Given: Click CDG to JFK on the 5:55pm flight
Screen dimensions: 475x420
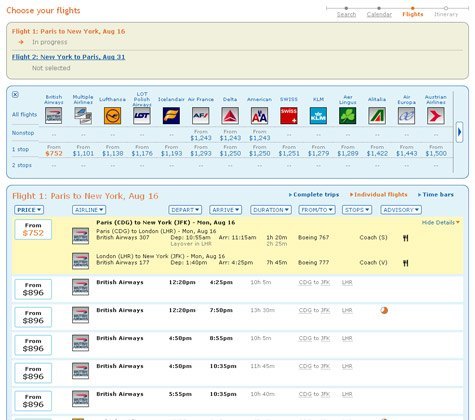Looking at the screenshot, I should pos(314,394).
